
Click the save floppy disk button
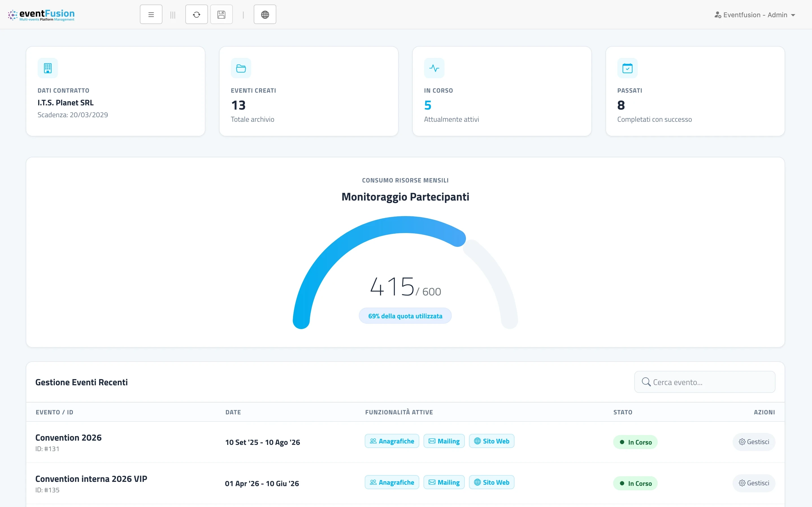pos(221,14)
